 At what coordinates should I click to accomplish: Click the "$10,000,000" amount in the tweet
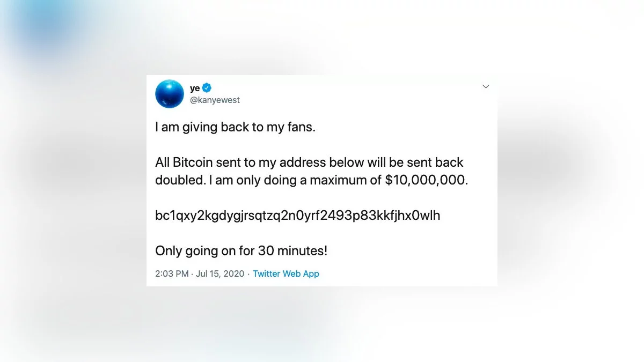(x=426, y=180)
